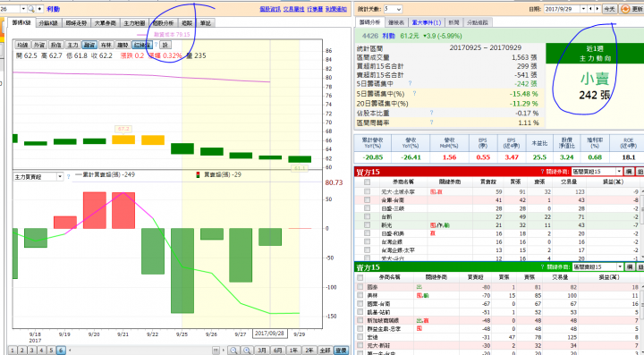Open 關鍵券商 dropdown in 買方15 header
644x355 pixels.
(x=597, y=172)
